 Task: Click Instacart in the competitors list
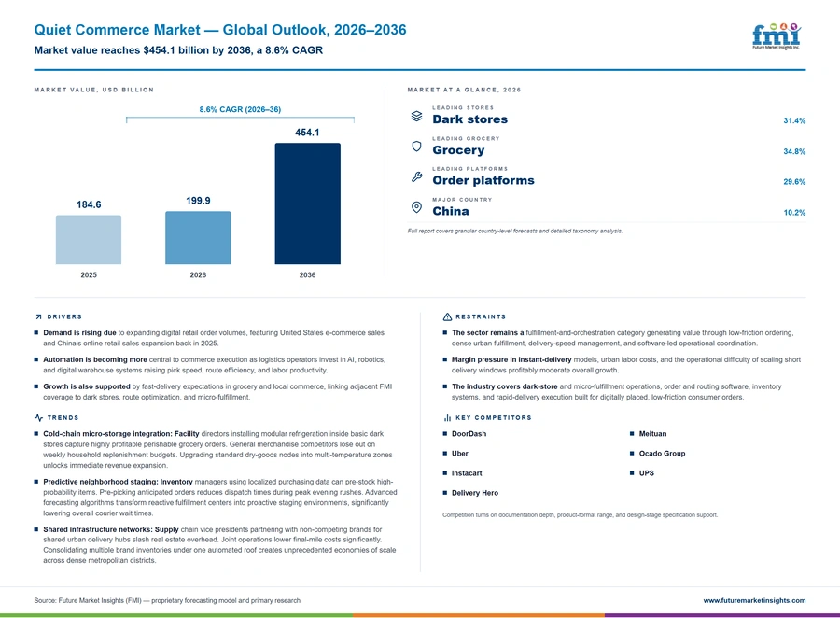(467, 473)
